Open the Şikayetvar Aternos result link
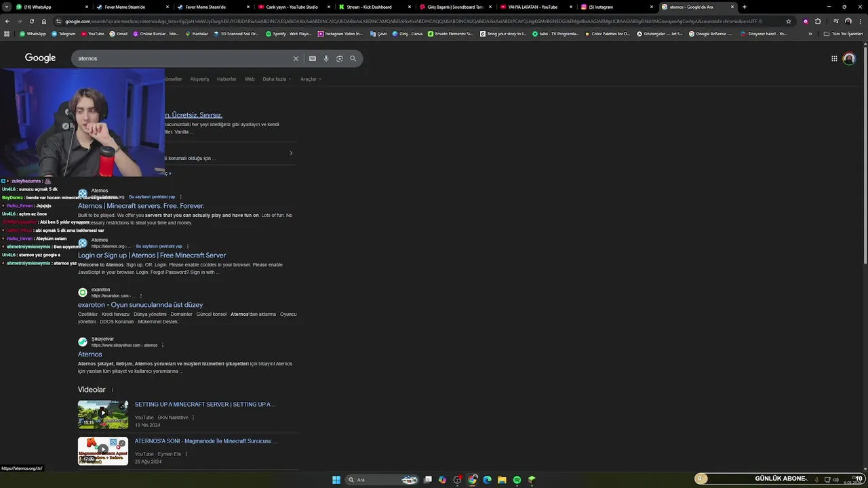Viewport: 868px width, 488px height. pyautogui.click(x=90, y=354)
